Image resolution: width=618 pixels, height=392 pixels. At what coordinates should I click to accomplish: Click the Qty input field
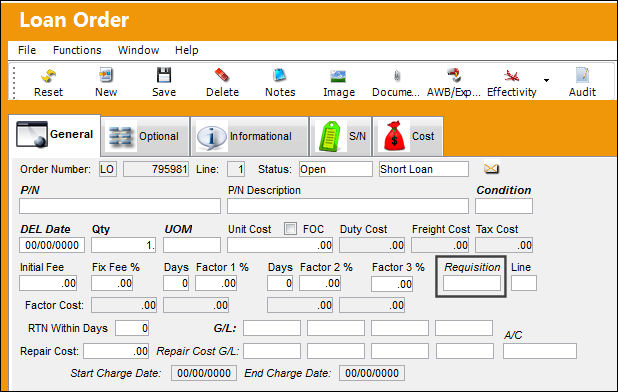click(x=123, y=245)
